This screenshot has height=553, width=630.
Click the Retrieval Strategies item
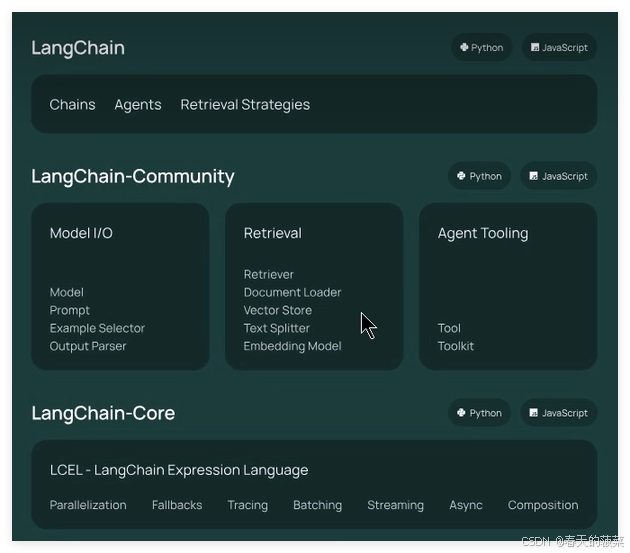(x=245, y=105)
